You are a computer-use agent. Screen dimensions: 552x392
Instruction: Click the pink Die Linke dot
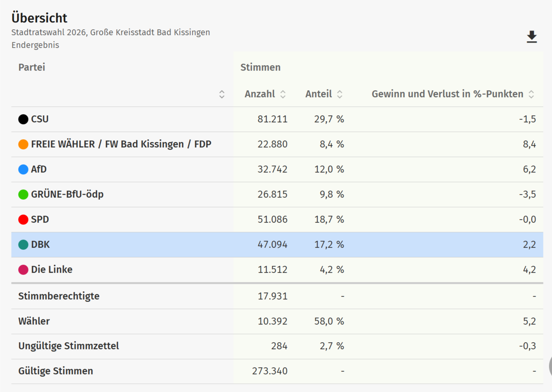pyautogui.click(x=23, y=270)
